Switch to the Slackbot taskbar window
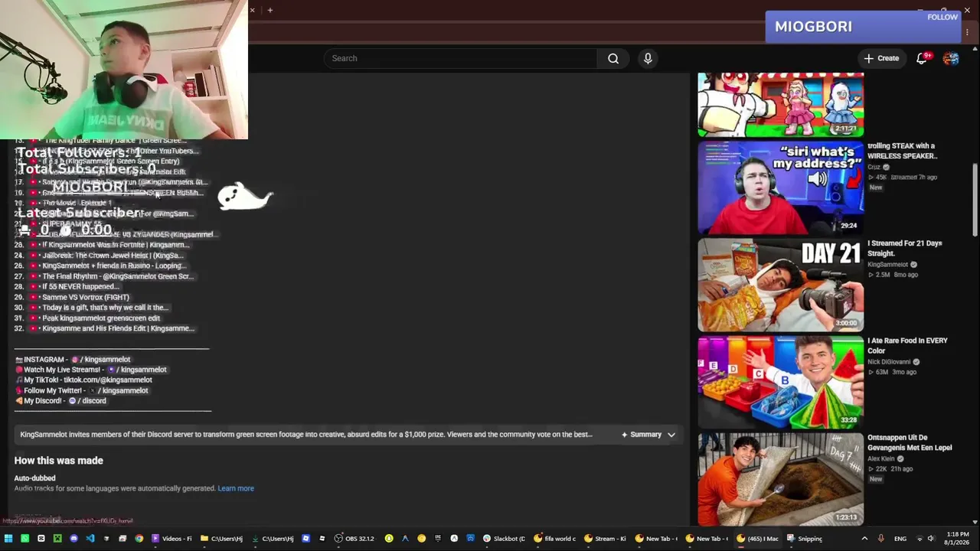 click(x=504, y=539)
